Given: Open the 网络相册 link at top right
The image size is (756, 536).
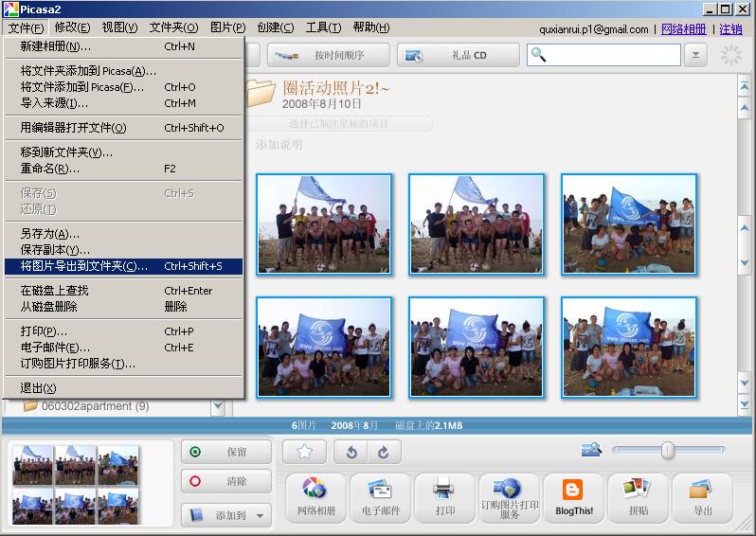Looking at the screenshot, I should tap(684, 29).
